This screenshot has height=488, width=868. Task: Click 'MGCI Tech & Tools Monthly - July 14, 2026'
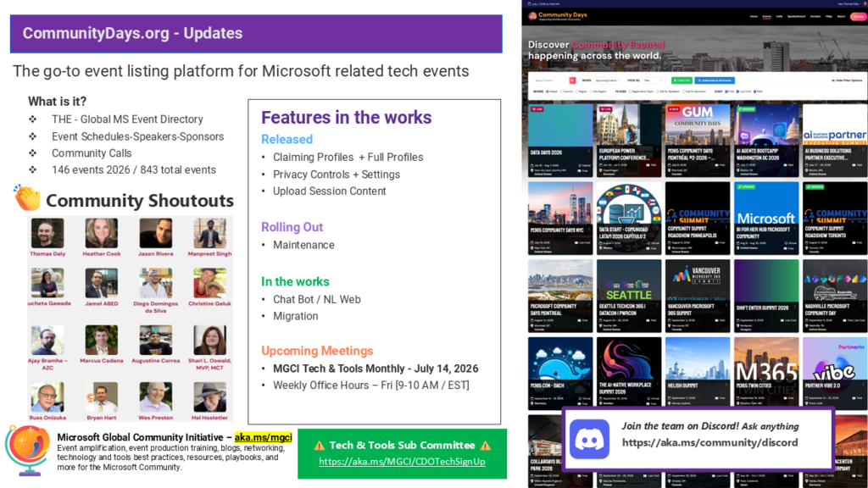coord(376,369)
